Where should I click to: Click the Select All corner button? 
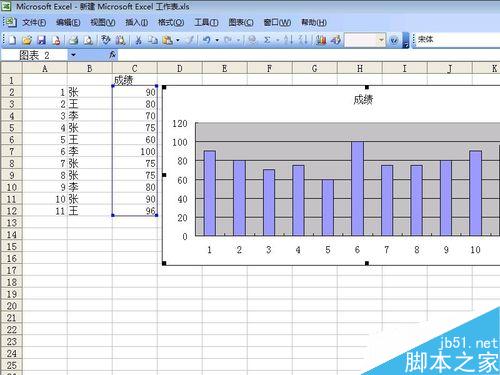click(x=11, y=68)
